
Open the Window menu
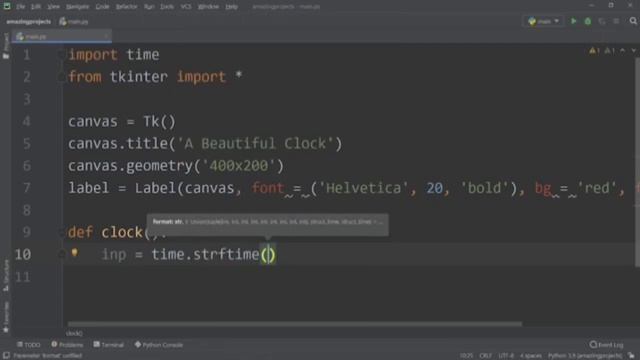coord(208,7)
